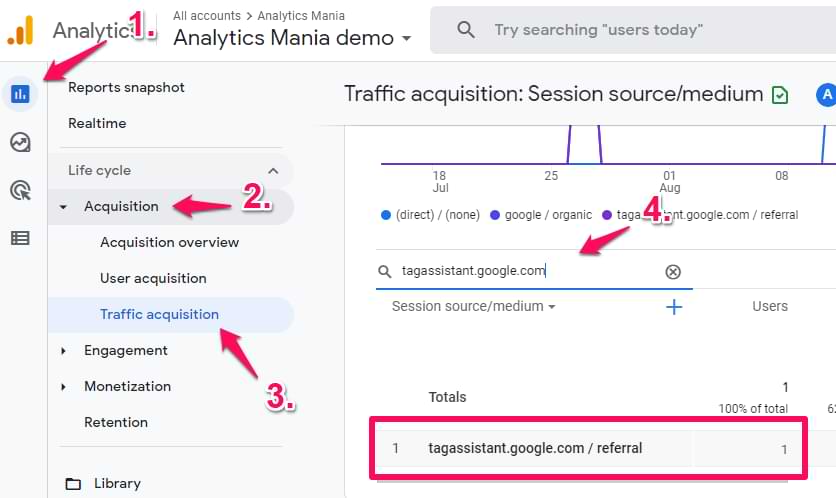The image size is (836, 498).
Task: Open the Reports icon in left rail
Action: click(20, 95)
